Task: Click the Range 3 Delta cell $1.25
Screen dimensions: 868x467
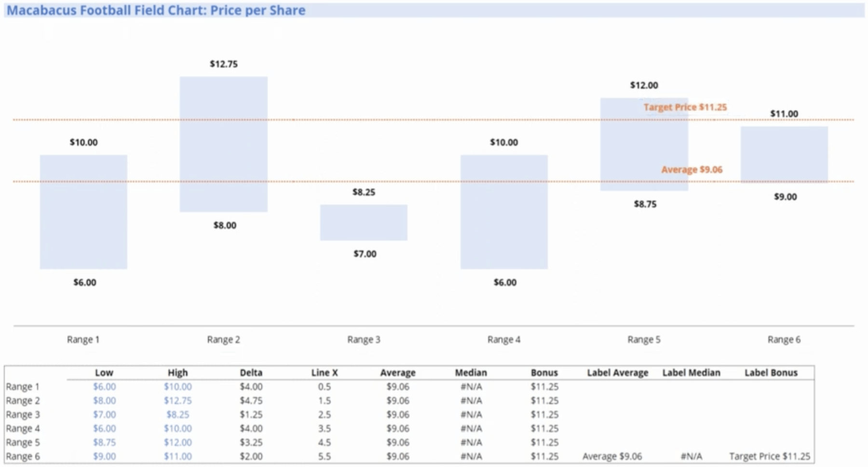Action: coord(251,414)
